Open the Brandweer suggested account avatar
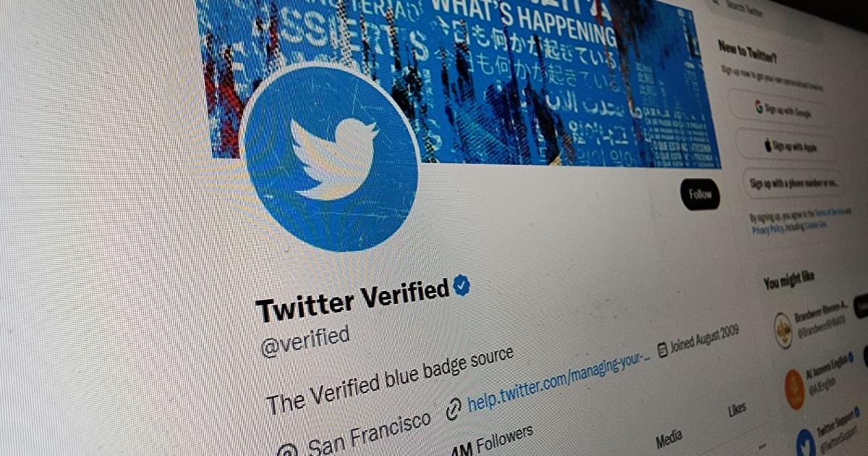This screenshot has height=456, width=868. click(783, 330)
